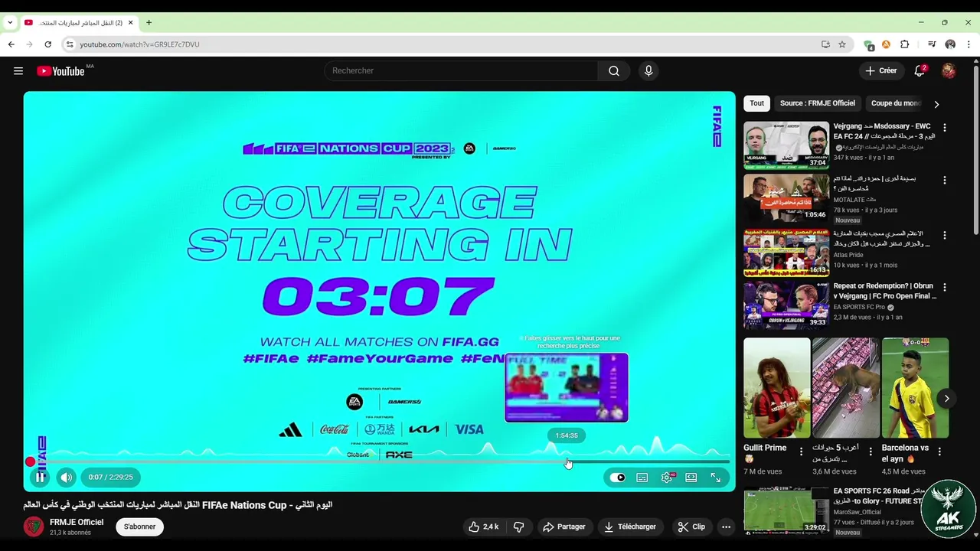This screenshot has width=980, height=551.
Task: Open options for EA SPORTS FC 26 video
Action: [944, 493]
